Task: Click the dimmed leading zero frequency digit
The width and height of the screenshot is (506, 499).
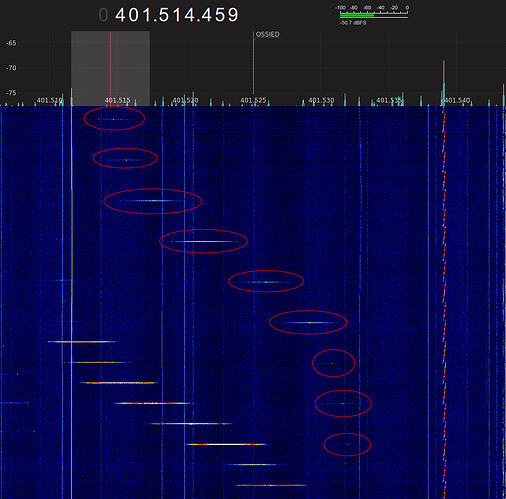Action: 103,15
